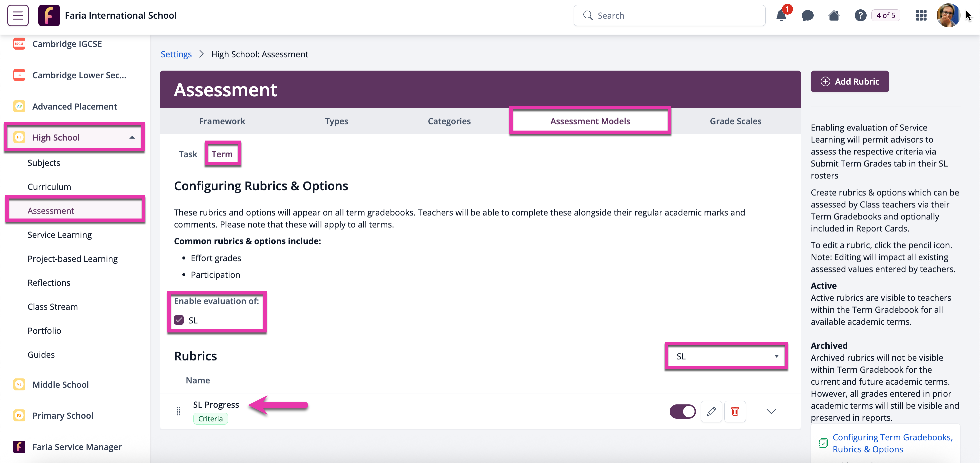This screenshot has width=980, height=463.
Task: Open Subjects under High School
Action: [44, 163]
